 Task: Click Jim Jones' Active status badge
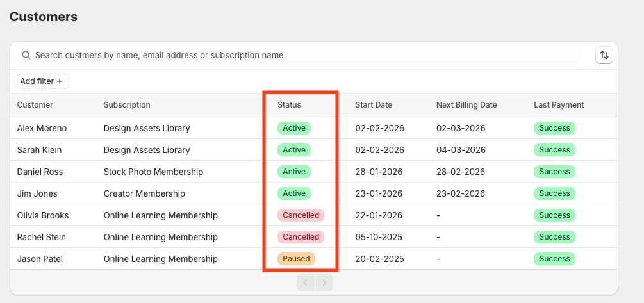(294, 193)
